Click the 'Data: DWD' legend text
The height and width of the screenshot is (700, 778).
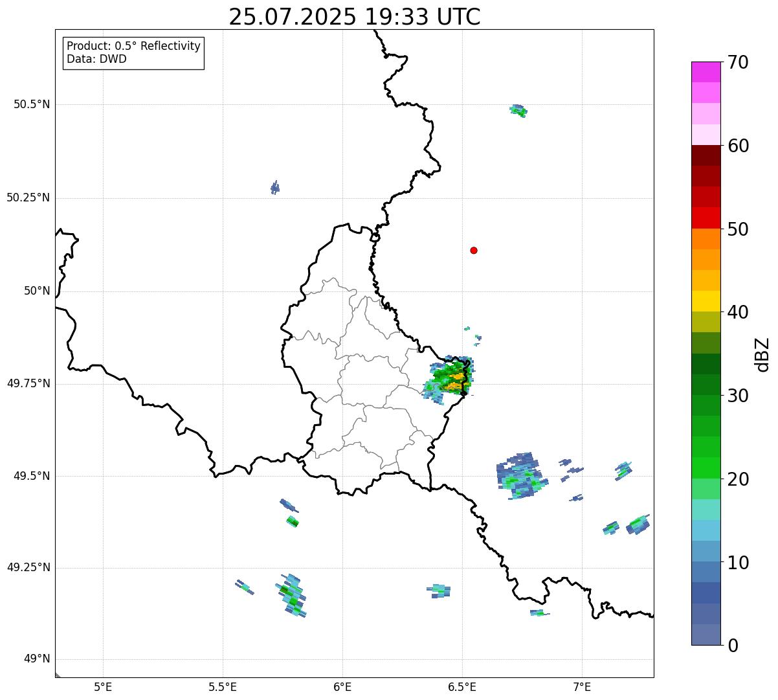[x=96, y=59]
